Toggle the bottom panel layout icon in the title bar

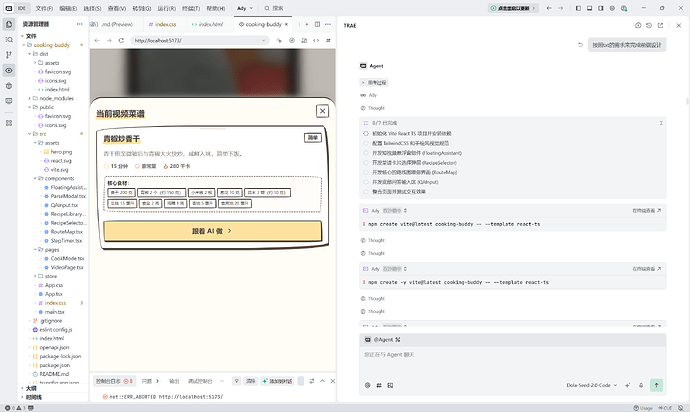[589, 8]
